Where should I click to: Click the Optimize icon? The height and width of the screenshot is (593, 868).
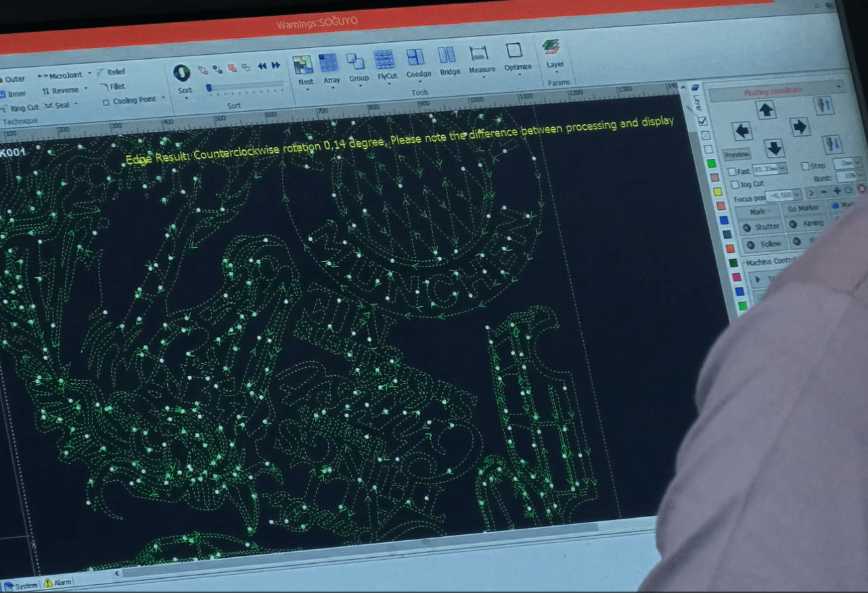click(516, 55)
